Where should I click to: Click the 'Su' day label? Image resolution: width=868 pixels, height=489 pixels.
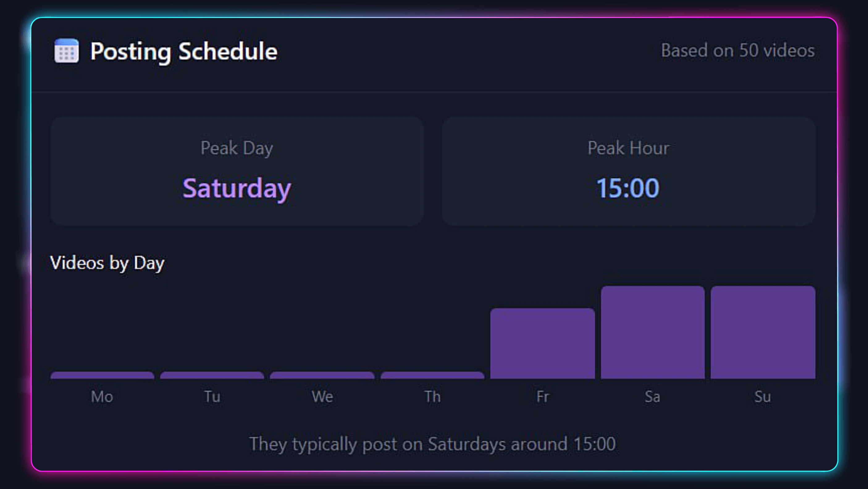pos(762,397)
